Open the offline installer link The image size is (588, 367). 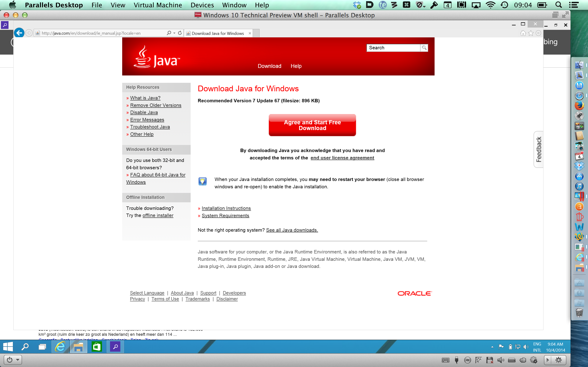(x=158, y=215)
